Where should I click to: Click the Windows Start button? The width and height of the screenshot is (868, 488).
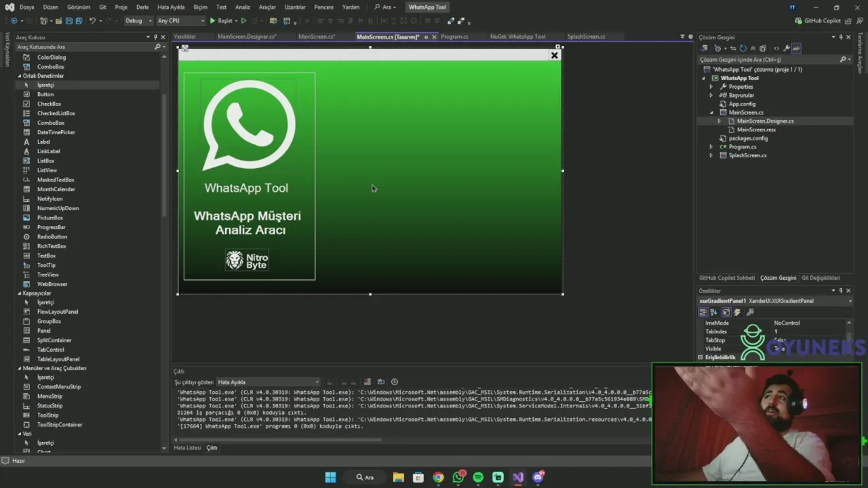tap(330, 477)
